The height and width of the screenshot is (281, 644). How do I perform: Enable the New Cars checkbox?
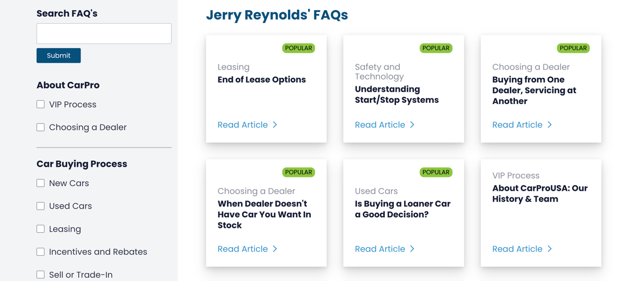click(41, 183)
